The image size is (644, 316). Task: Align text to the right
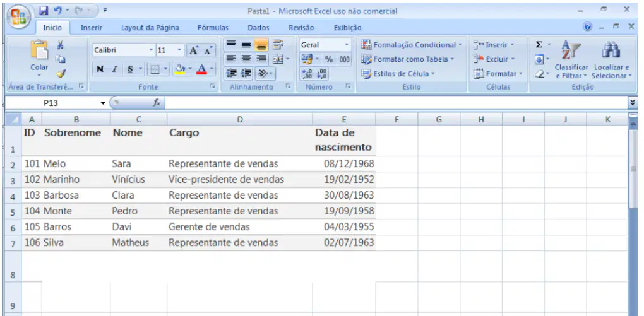[x=261, y=59]
